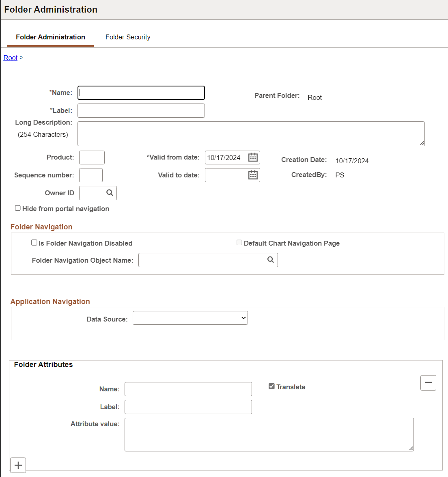The image size is (448, 477).
Task: Enable Default Chart Navigation Page
Action: (x=239, y=242)
